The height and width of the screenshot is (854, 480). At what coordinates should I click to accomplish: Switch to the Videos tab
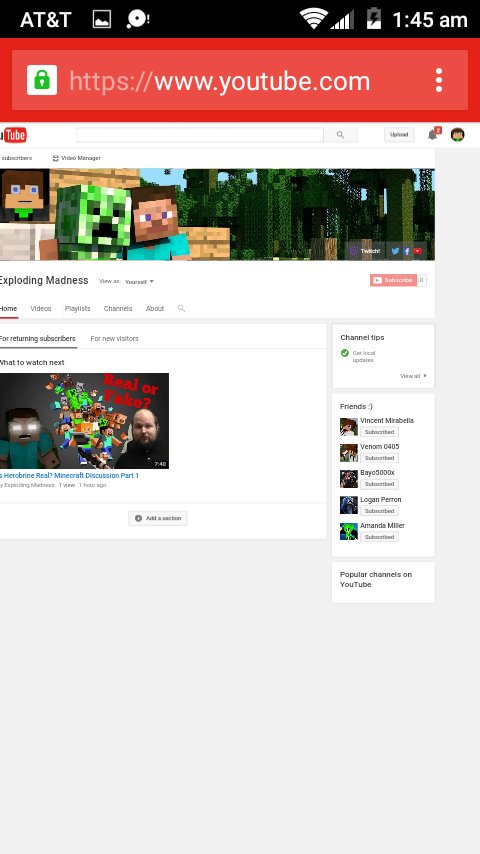(41, 308)
